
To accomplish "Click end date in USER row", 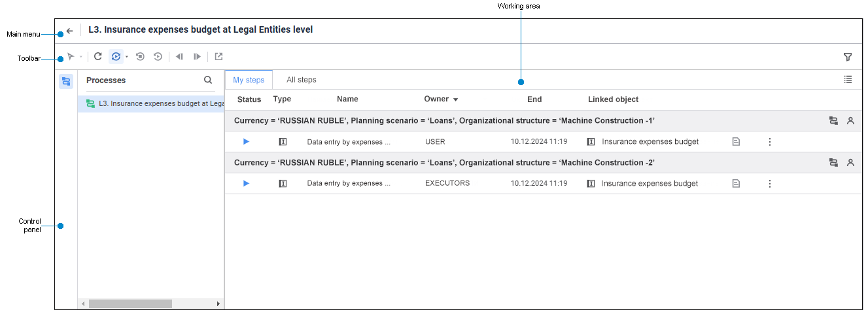I will pyautogui.click(x=539, y=142).
